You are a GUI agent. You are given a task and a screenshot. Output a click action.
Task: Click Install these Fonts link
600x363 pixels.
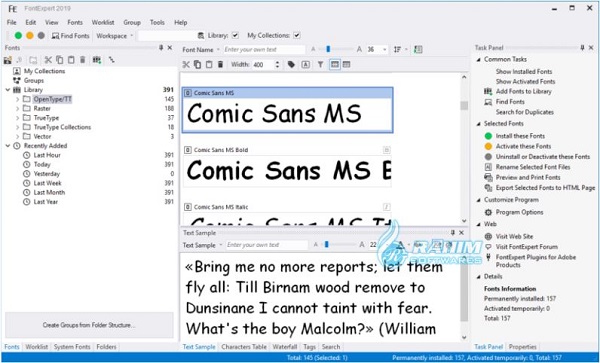pyautogui.click(x=520, y=136)
